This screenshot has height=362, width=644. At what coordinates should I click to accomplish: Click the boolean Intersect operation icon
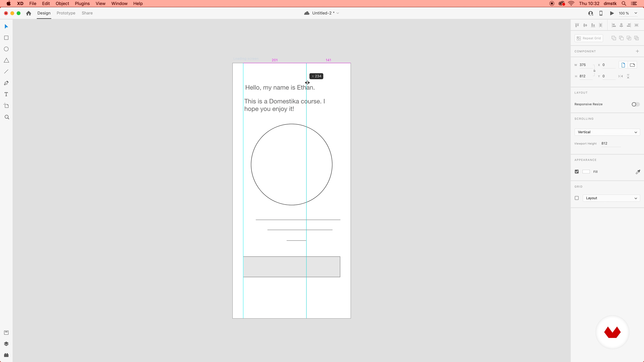[x=629, y=38]
